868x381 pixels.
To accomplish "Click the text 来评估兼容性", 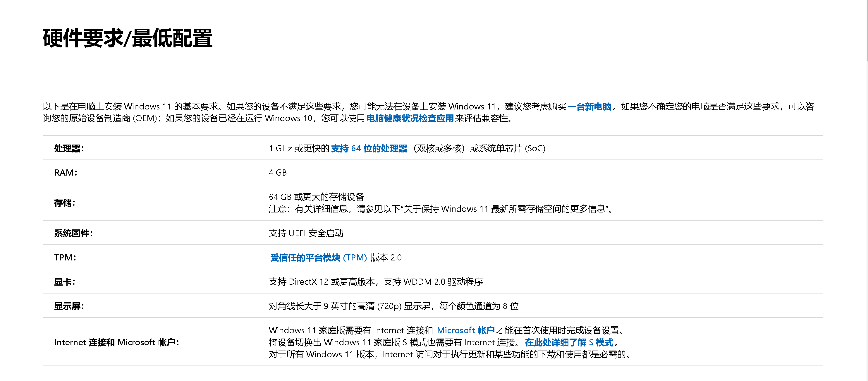I will tap(484, 118).
